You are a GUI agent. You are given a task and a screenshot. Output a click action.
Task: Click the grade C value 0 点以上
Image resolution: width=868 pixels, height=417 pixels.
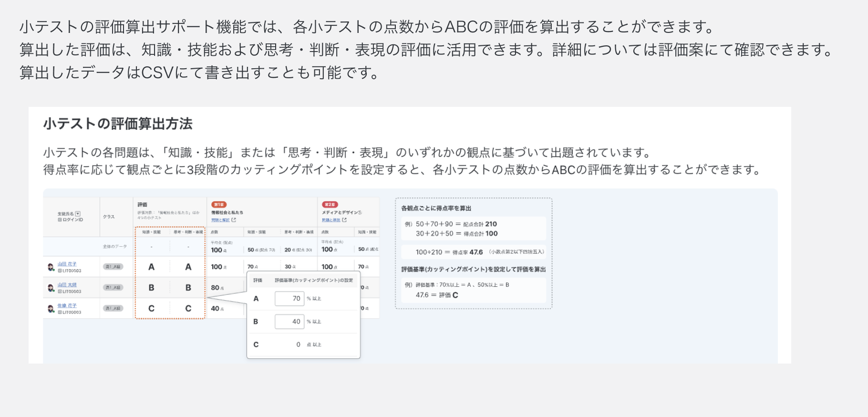[309, 344]
